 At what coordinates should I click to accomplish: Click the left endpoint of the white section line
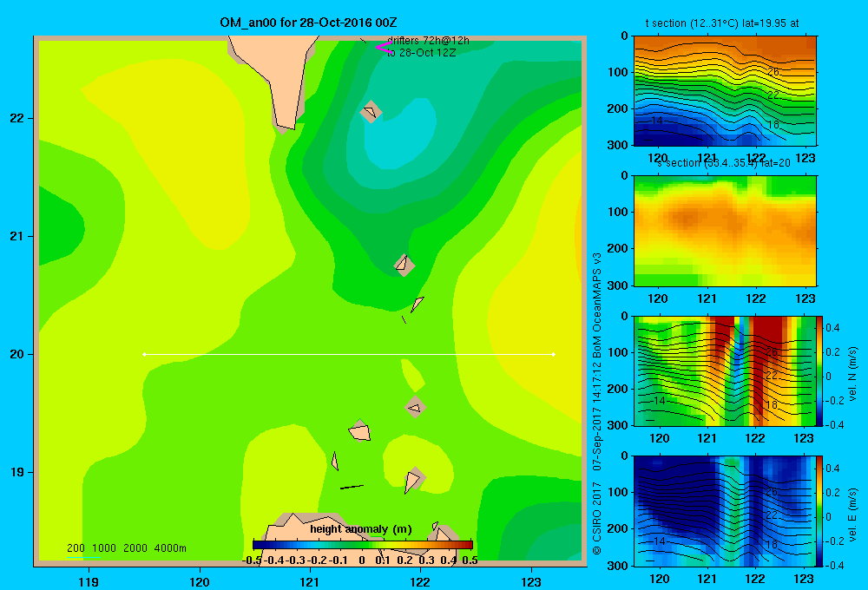tap(144, 354)
